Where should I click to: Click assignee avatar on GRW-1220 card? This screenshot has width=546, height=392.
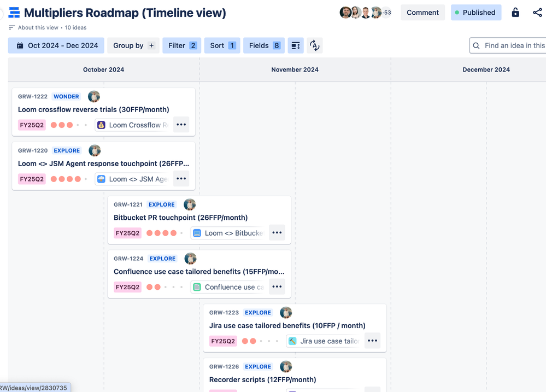tap(95, 150)
